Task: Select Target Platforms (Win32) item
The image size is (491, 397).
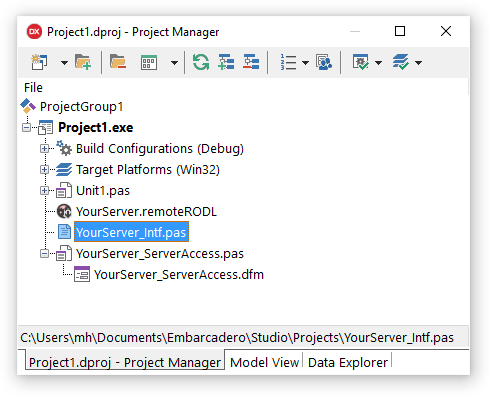Action: point(148,170)
